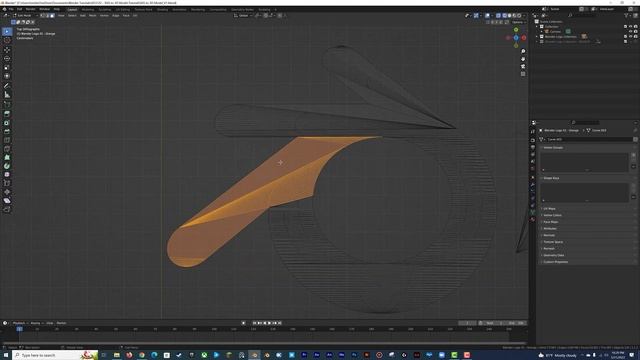Expand the Geometry Data panel
The width and height of the screenshot is (640, 360).
(x=553, y=255)
